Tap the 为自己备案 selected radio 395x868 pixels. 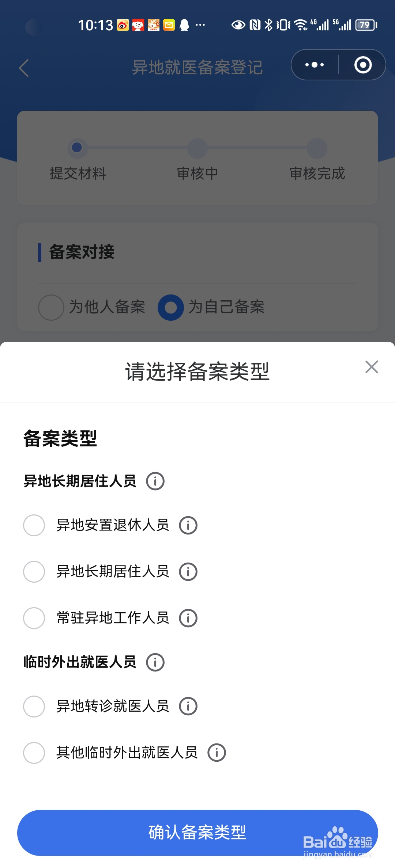point(170,307)
